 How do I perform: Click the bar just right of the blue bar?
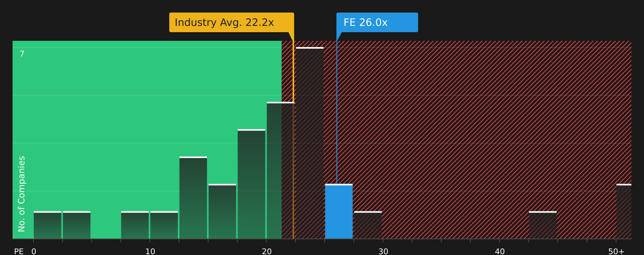(x=368, y=225)
